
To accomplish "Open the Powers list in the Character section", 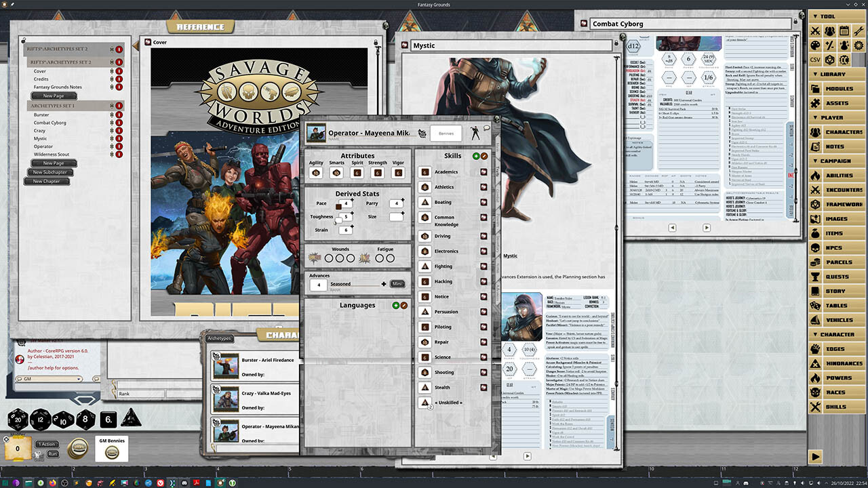I will (838, 378).
